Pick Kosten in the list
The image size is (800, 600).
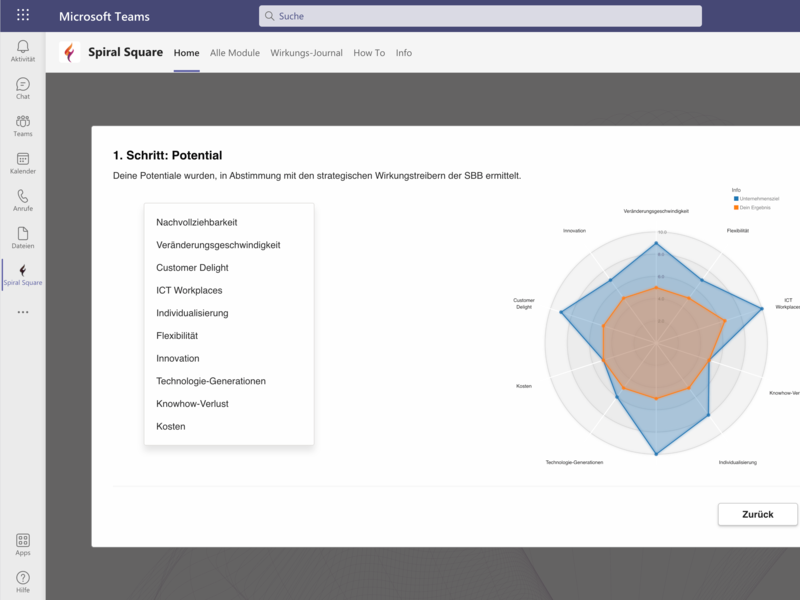click(171, 427)
